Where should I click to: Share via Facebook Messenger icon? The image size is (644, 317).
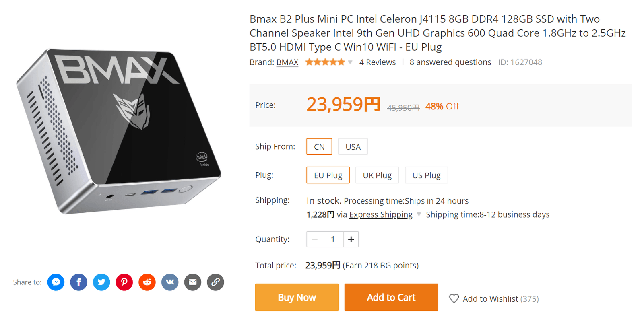coord(56,282)
